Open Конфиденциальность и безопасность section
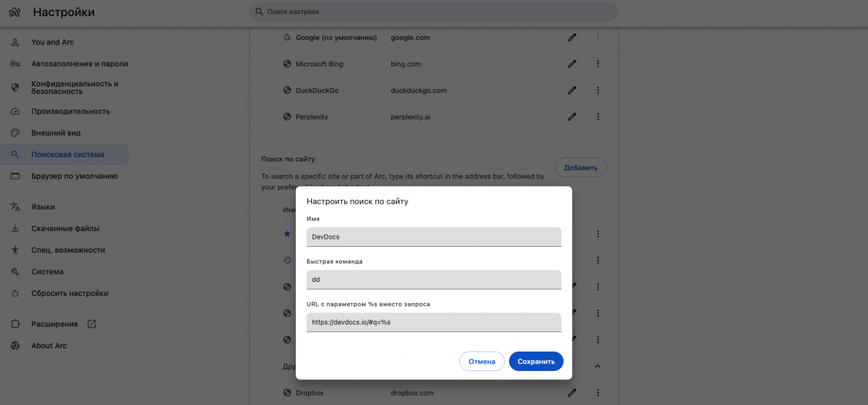868x405 pixels. coord(66,87)
